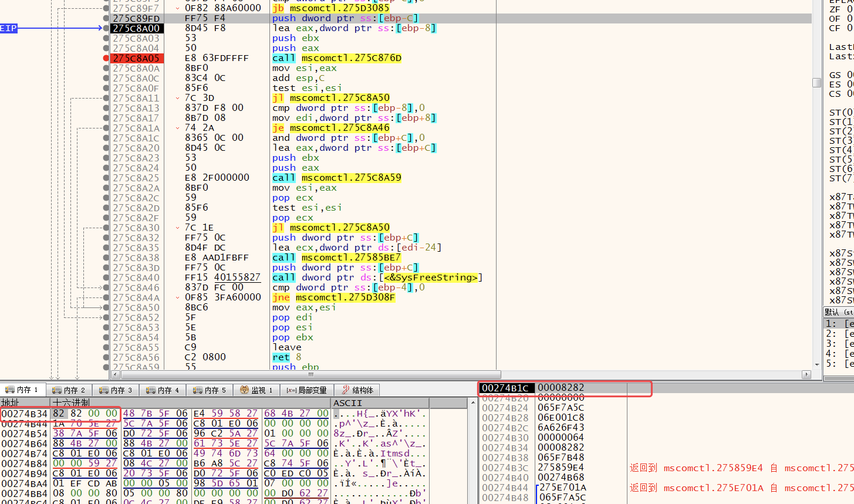Open the 默认 calling convention dropdown
The height and width of the screenshot is (504, 854).
(x=838, y=312)
